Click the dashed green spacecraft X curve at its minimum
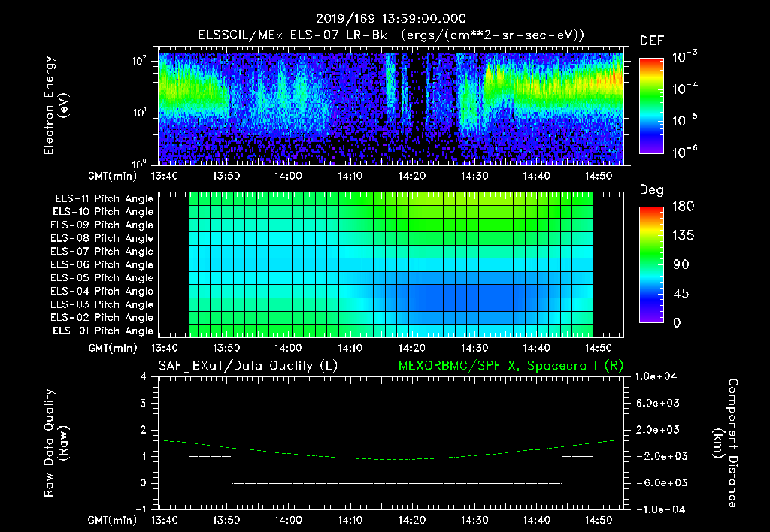The height and width of the screenshot is (532, 770). [399, 459]
